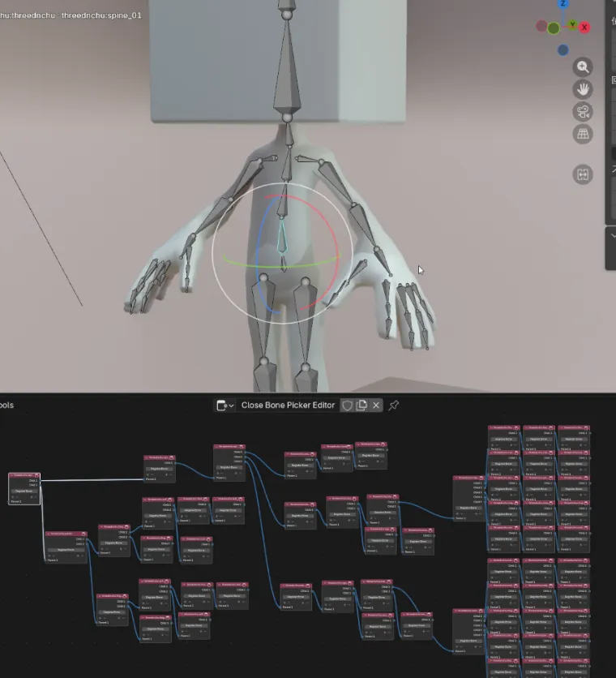Expand the collapsed sidebar panel chevron
The image size is (616, 678).
pos(612,234)
